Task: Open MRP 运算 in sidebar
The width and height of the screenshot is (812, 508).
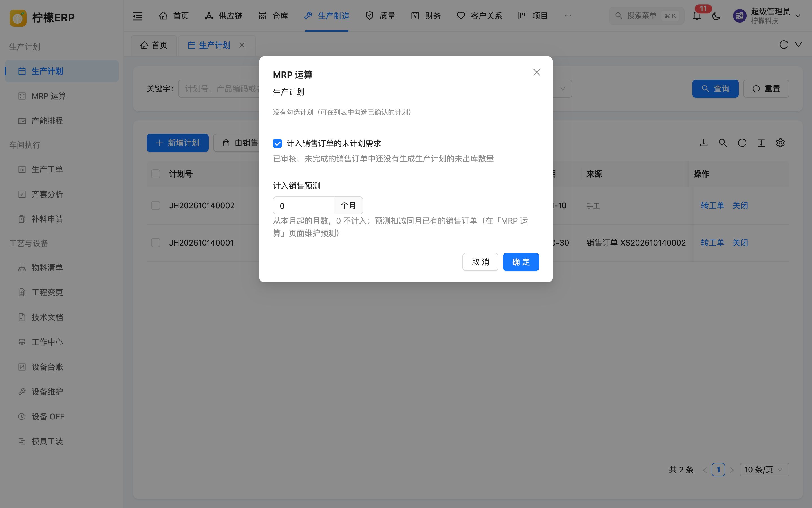Action: [62, 96]
